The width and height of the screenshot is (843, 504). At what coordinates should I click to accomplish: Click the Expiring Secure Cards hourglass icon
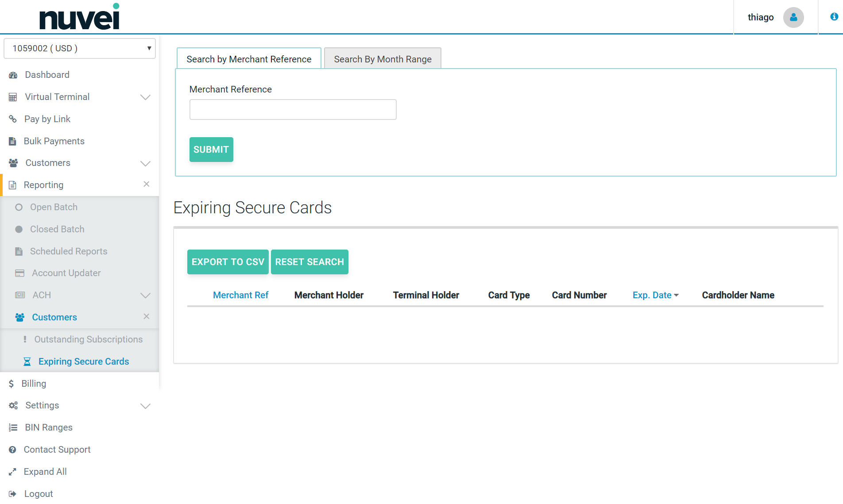tap(27, 362)
